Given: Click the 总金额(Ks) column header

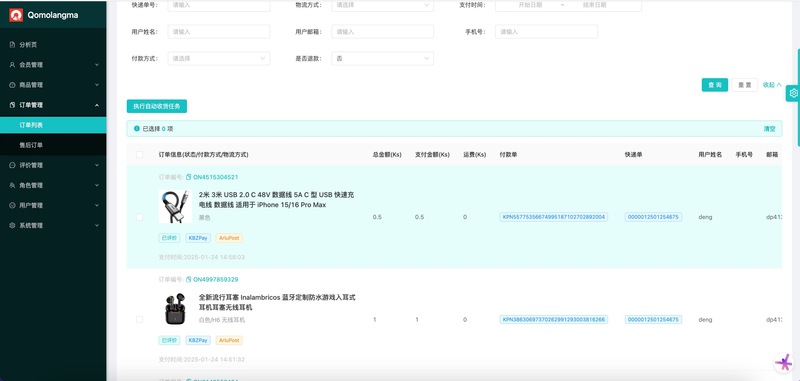Looking at the screenshot, I should coord(387,155).
